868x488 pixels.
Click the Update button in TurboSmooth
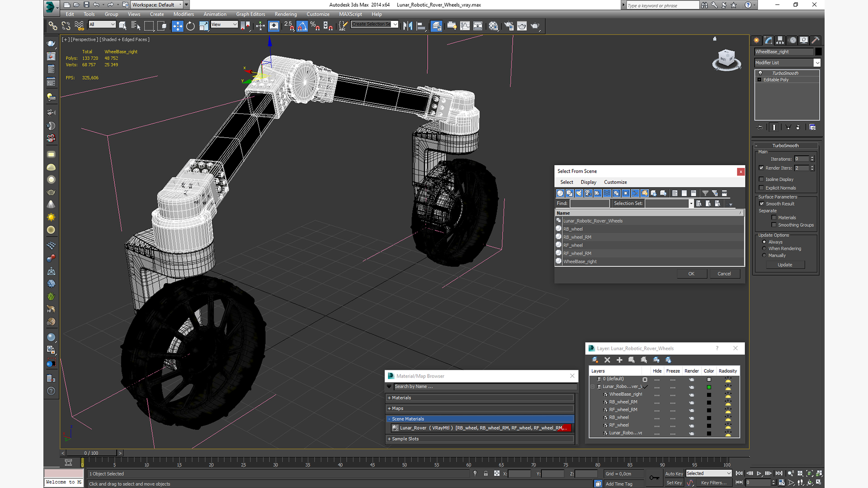tap(785, 265)
